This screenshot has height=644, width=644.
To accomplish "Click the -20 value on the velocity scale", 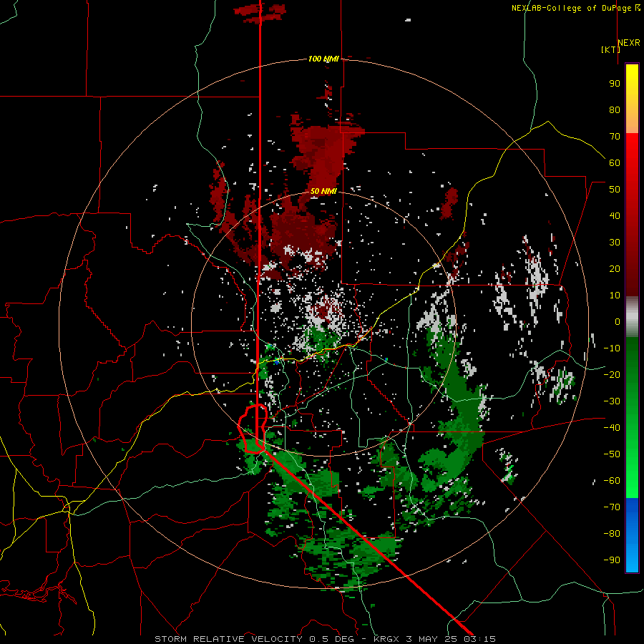I will click(612, 374).
